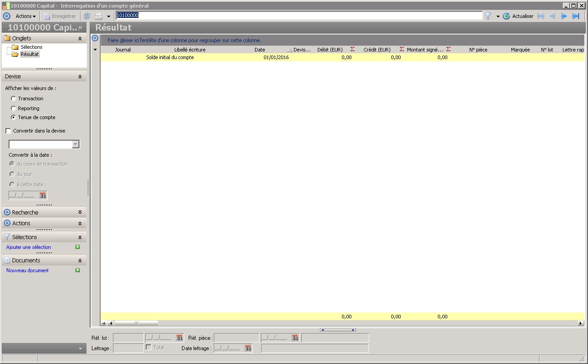This screenshot has height=364, width=588.
Task: Open calendar next to Réf. lot date
Action: tap(179, 338)
